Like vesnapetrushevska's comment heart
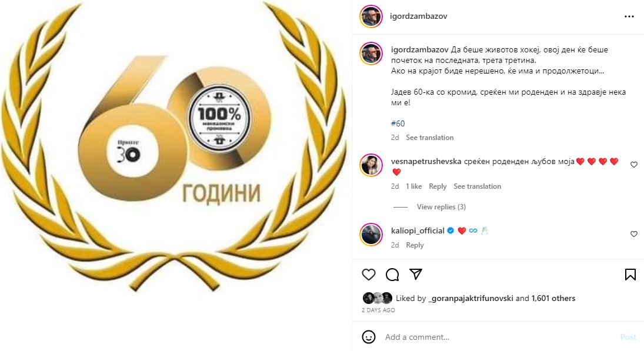This screenshot has width=644, height=351. point(634,165)
